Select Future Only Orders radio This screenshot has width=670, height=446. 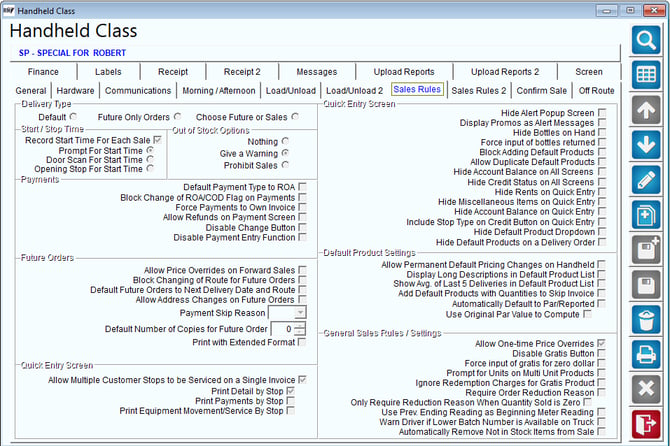[x=177, y=117]
